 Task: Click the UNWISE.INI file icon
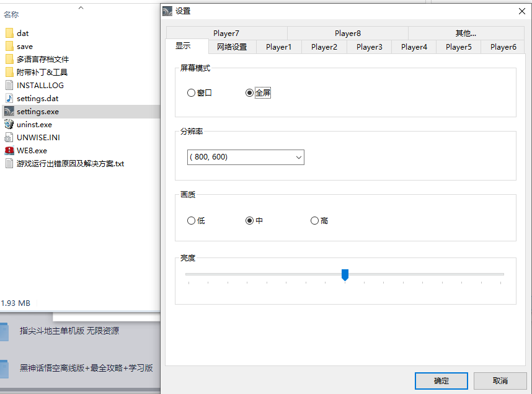pos(9,138)
